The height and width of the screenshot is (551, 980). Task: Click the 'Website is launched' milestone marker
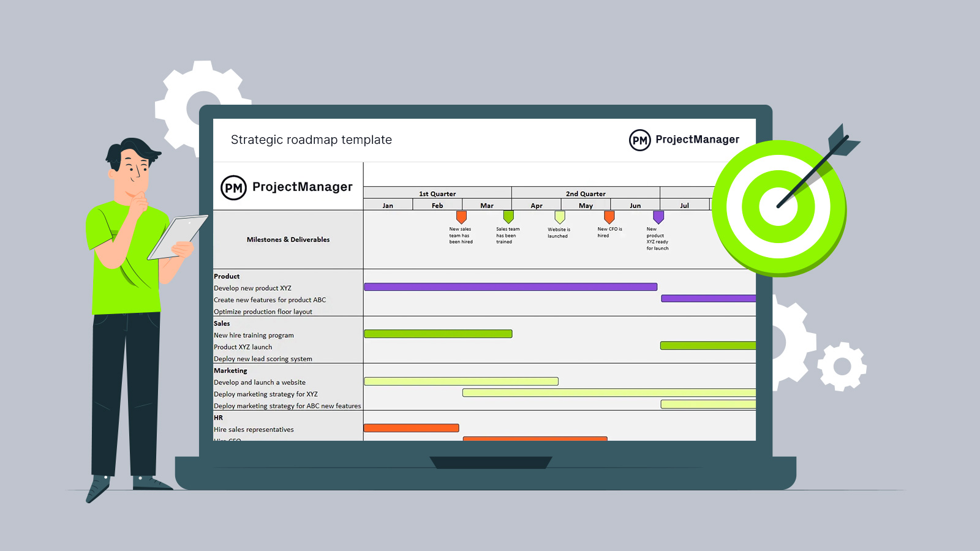[x=560, y=217]
